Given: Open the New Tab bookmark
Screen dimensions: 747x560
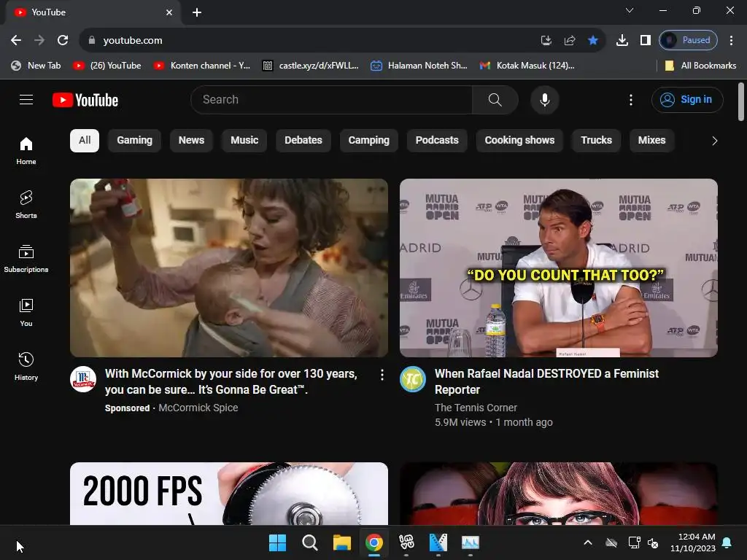Looking at the screenshot, I should click(36, 66).
